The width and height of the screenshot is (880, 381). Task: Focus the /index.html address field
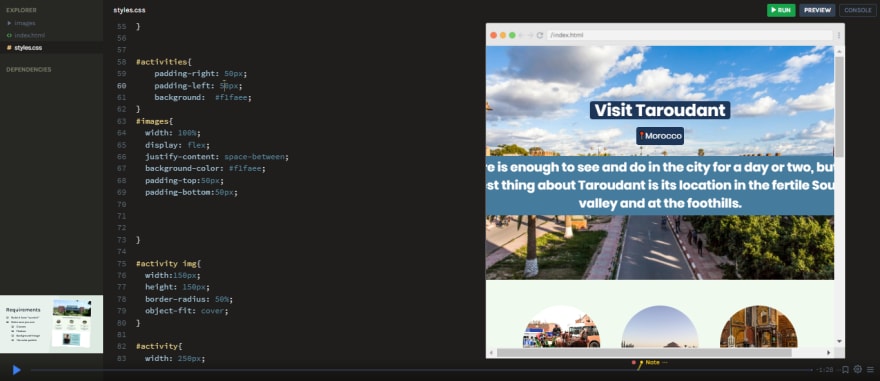[689, 35]
